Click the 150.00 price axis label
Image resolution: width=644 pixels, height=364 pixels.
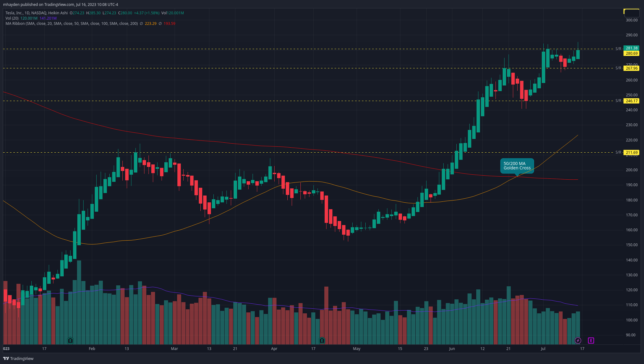tap(632, 245)
